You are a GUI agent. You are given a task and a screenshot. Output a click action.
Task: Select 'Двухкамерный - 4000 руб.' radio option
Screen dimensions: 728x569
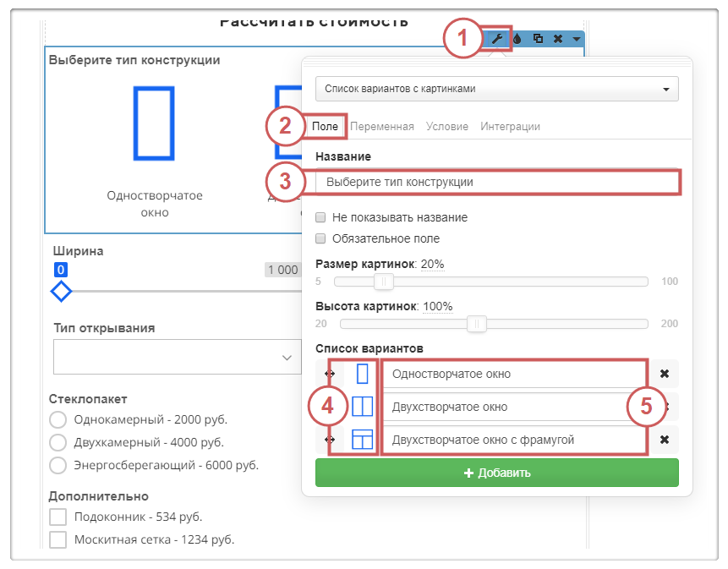(x=58, y=442)
